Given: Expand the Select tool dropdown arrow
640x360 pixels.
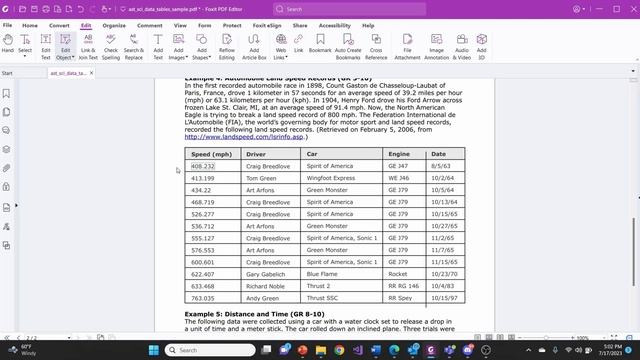Looking at the screenshot, I should (25, 57).
